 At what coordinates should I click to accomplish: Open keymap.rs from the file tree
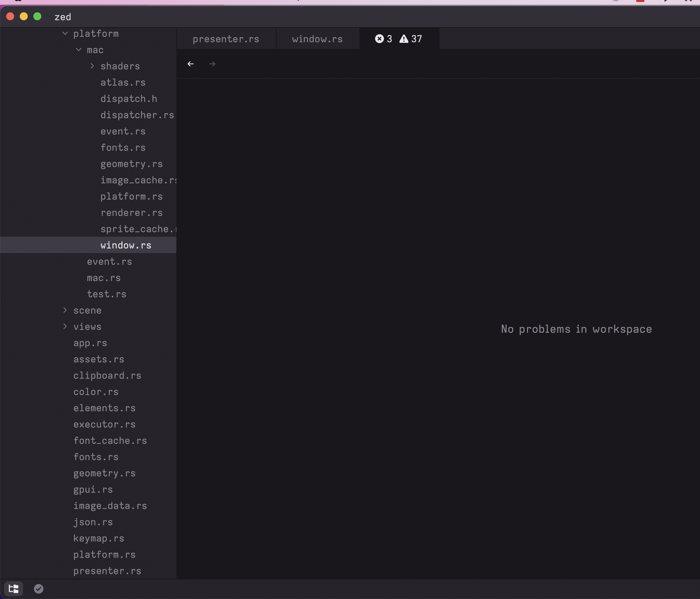(98, 538)
